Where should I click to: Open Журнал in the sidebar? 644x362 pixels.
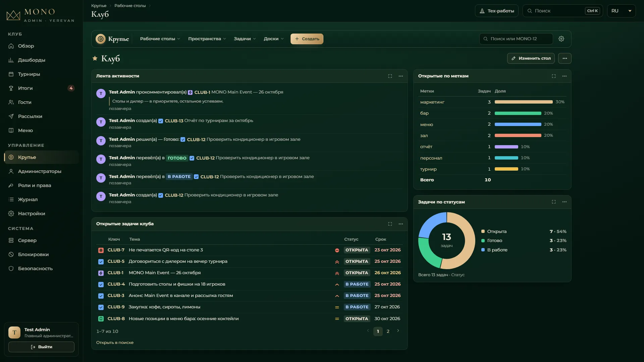pos(42,199)
